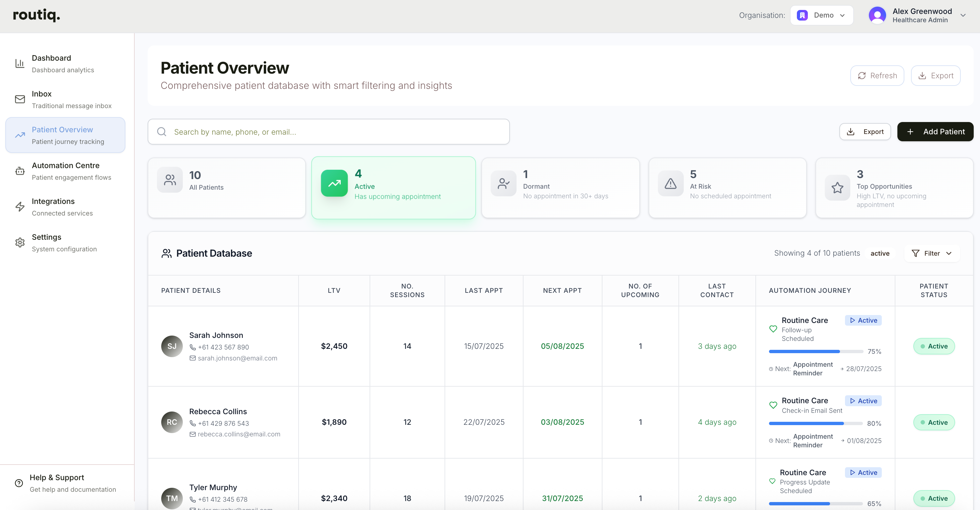
Task: Click Sarah Johnson's phone icon
Action: coord(193,347)
